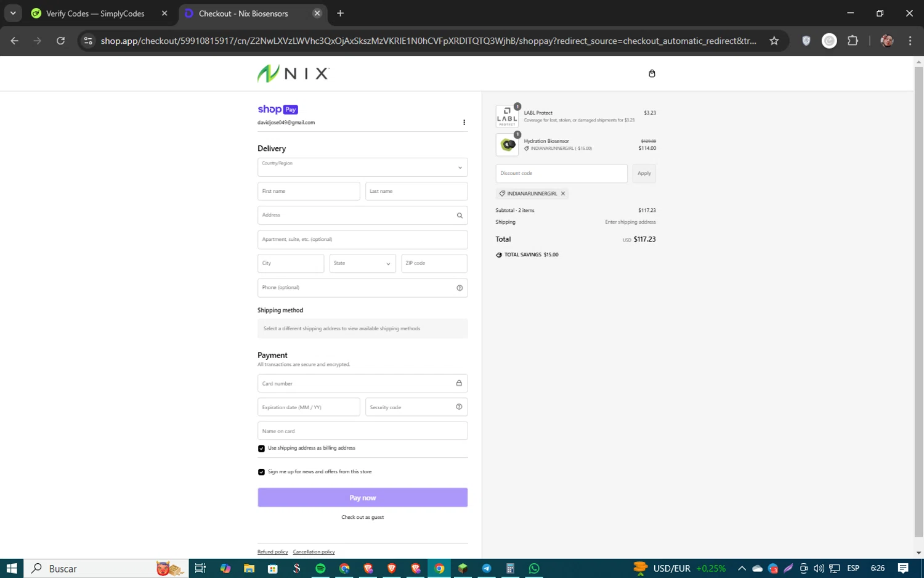Open the Windows Start menu
This screenshot has width=924, height=578.
12,568
